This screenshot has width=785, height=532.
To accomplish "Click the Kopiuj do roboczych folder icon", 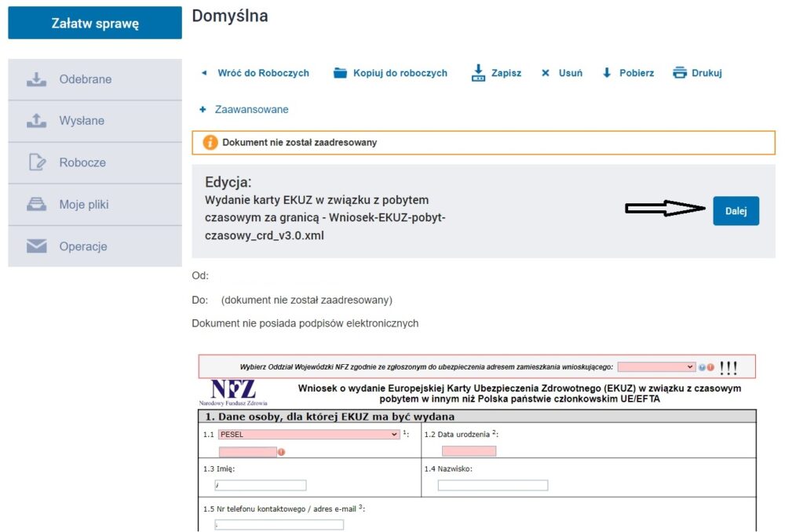I will coord(340,73).
